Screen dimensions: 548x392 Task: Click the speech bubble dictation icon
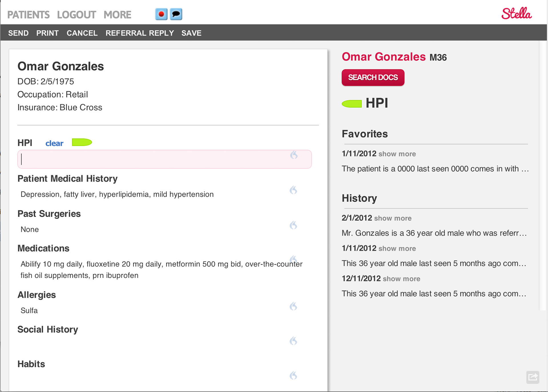pyautogui.click(x=176, y=14)
